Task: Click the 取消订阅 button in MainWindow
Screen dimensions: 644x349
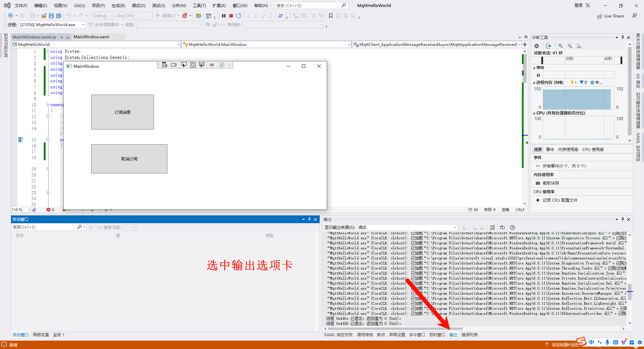Action: [129, 159]
